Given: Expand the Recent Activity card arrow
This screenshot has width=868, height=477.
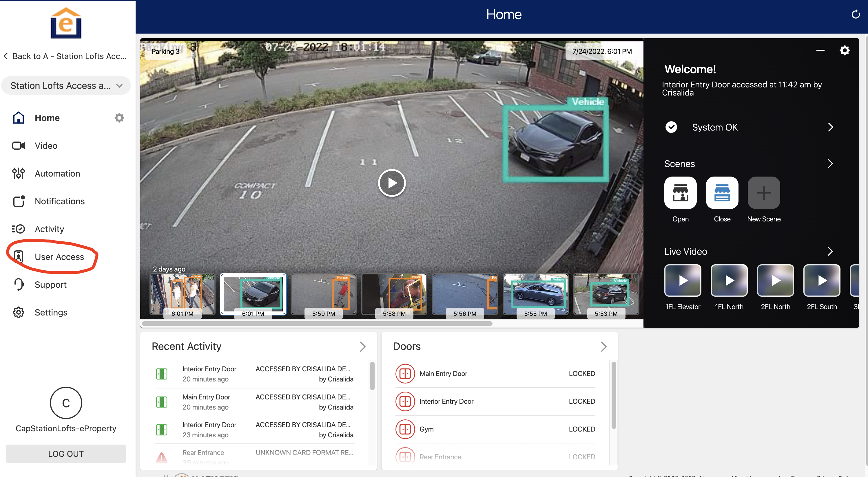Looking at the screenshot, I should click(362, 346).
